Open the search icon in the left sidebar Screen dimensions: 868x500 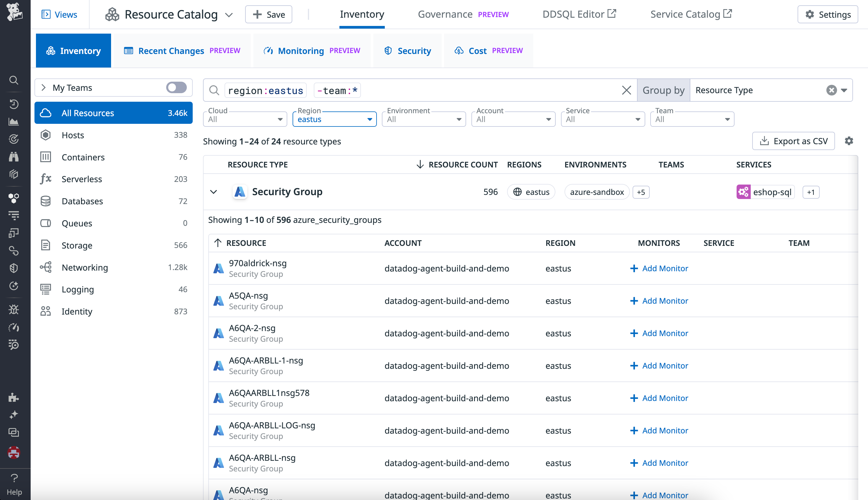pos(14,80)
